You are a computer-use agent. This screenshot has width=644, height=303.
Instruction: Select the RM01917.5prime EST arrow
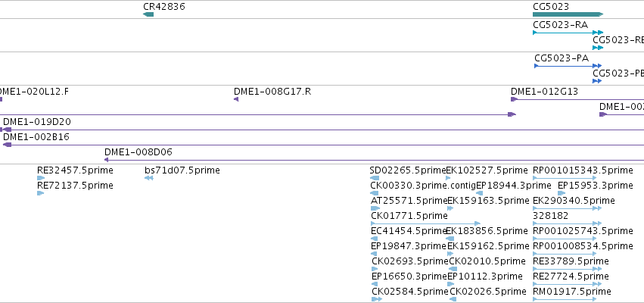pyautogui.click(x=568, y=299)
